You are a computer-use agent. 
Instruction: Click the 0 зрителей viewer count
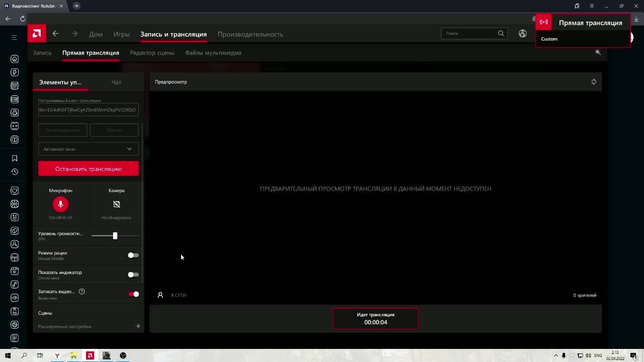(x=585, y=295)
